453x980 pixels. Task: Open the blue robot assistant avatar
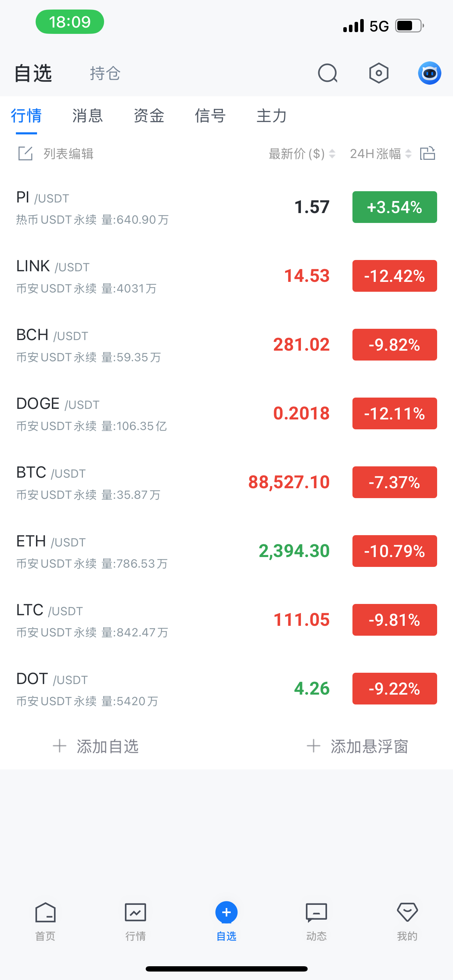pyautogui.click(x=429, y=73)
